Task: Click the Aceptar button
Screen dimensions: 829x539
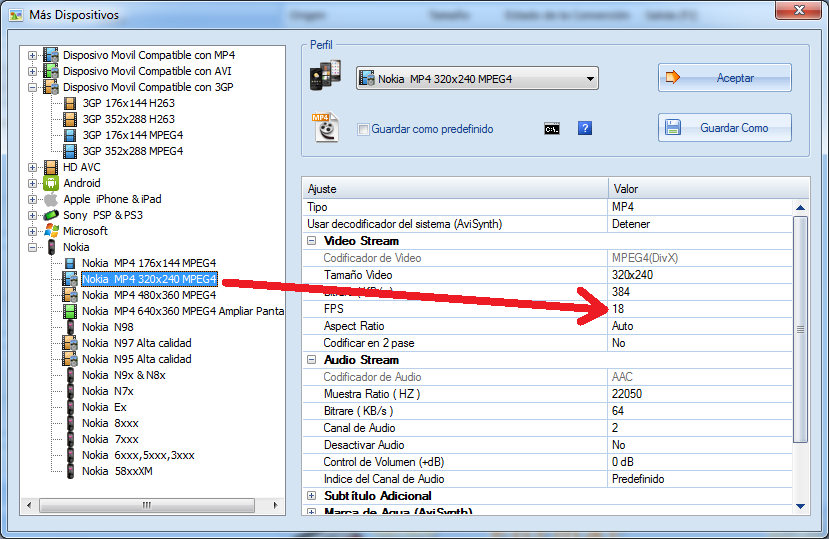Action: point(724,78)
